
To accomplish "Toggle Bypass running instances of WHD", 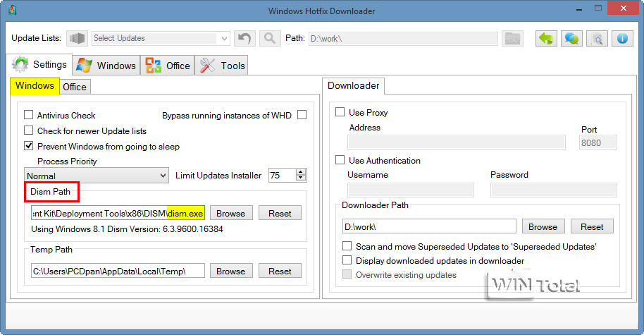I will point(302,115).
